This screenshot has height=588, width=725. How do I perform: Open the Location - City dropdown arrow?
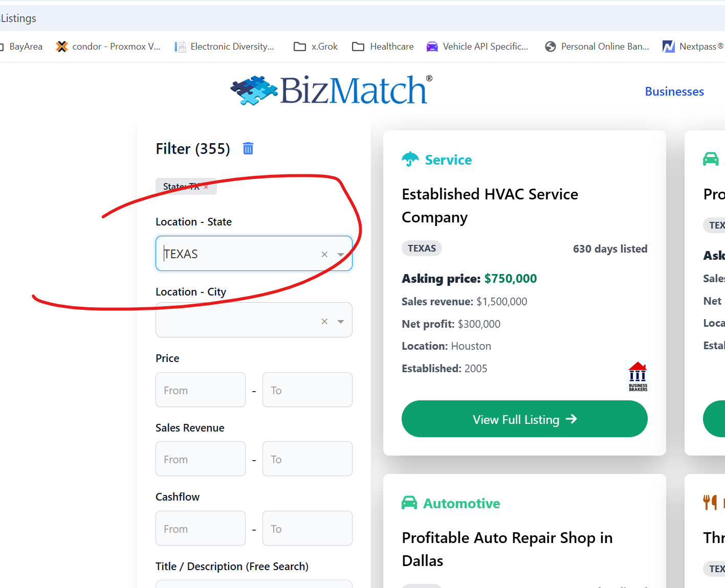pyautogui.click(x=341, y=321)
